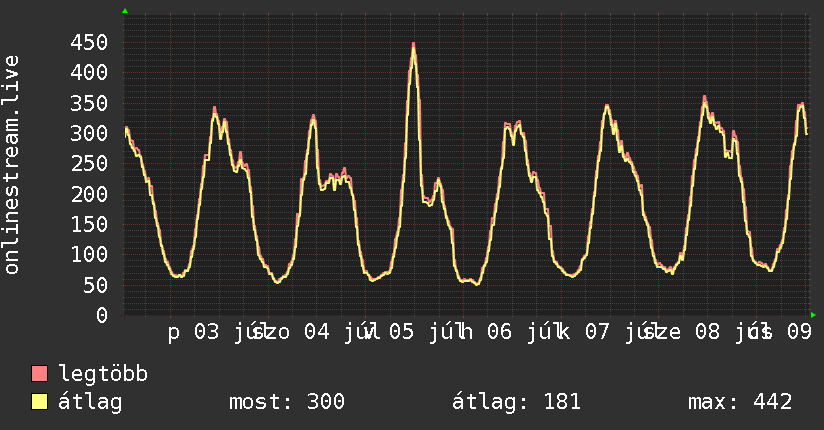Click the 09 date label
The height and width of the screenshot is (430, 824).
coord(799,332)
